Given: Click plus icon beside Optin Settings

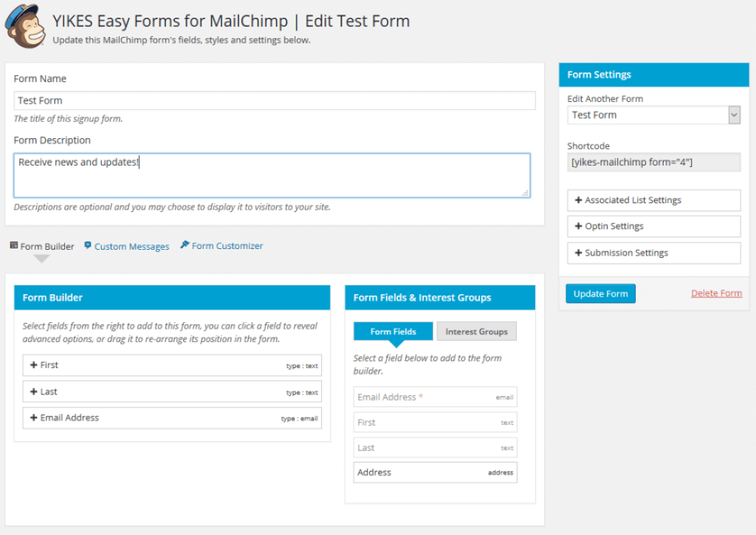Looking at the screenshot, I should pos(578,226).
